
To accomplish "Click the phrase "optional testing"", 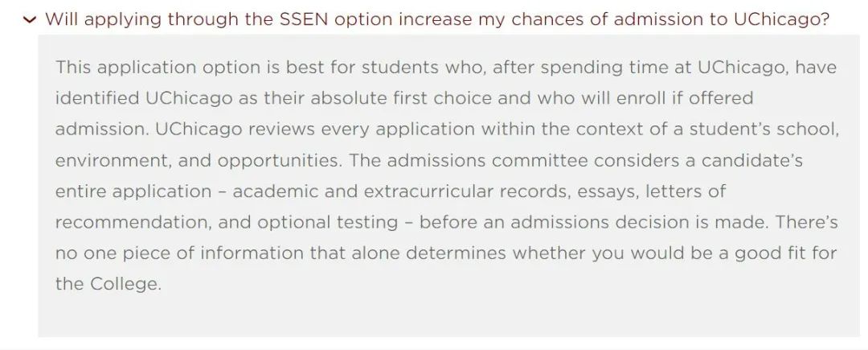I will coord(336,222).
